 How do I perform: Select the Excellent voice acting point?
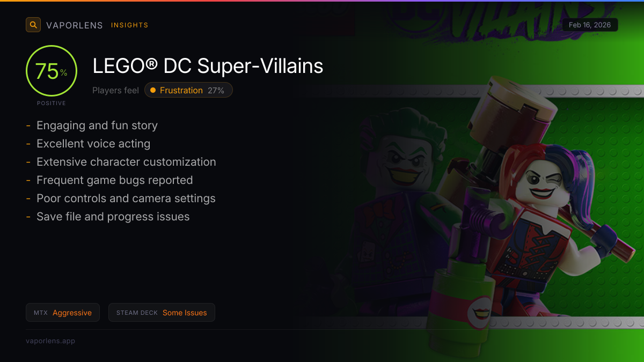93,144
